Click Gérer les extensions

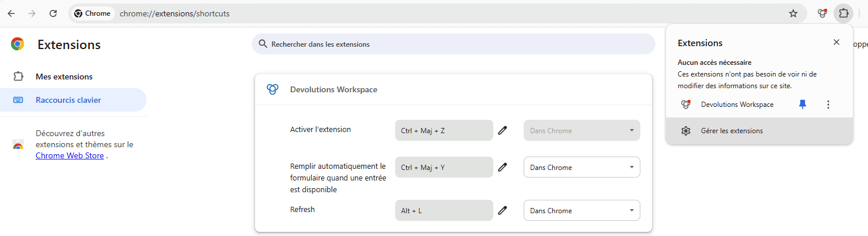click(x=732, y=131)
